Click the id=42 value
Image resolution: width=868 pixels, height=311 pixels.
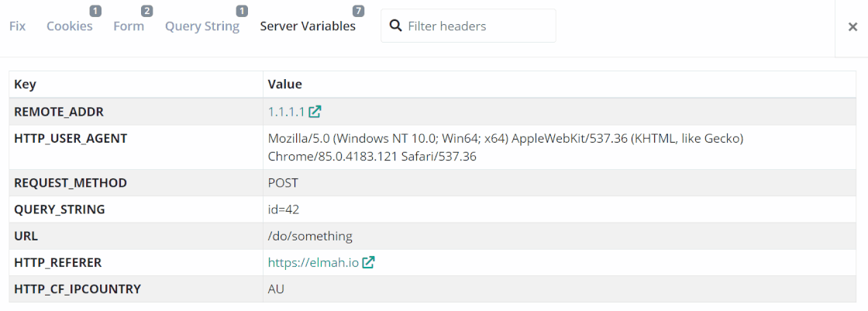coord(284,209)
